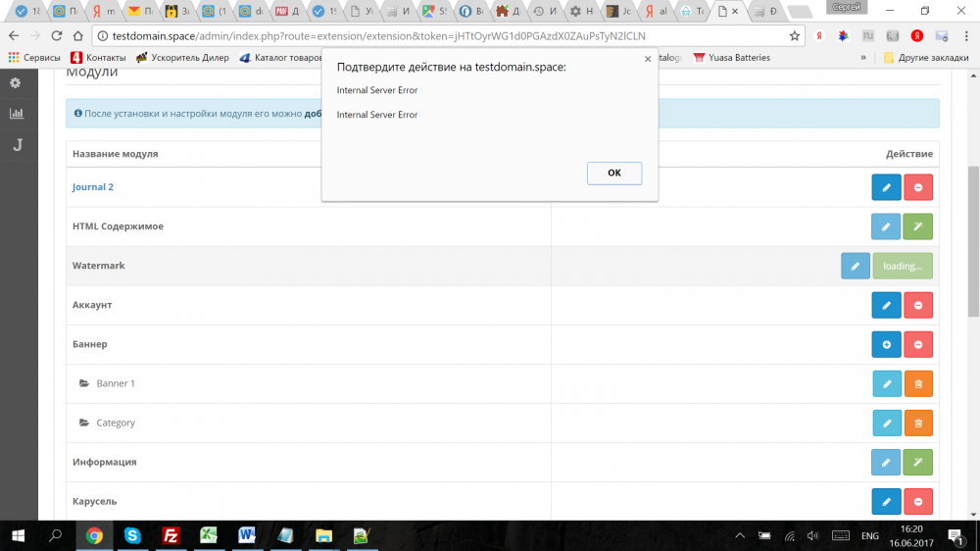The image size is (980, 551).
Task: Uninstall the Баннер module
Action: point(917,344)
